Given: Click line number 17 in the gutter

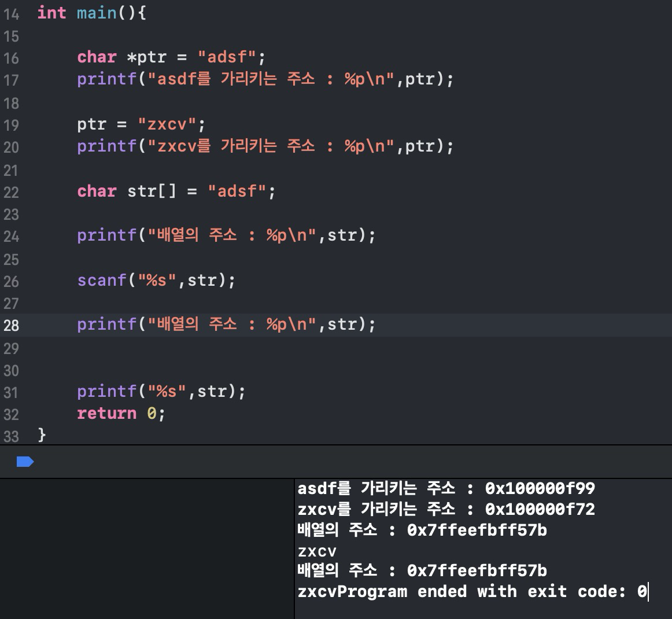Looking at the screenshot, I should [x=11, y=80].
